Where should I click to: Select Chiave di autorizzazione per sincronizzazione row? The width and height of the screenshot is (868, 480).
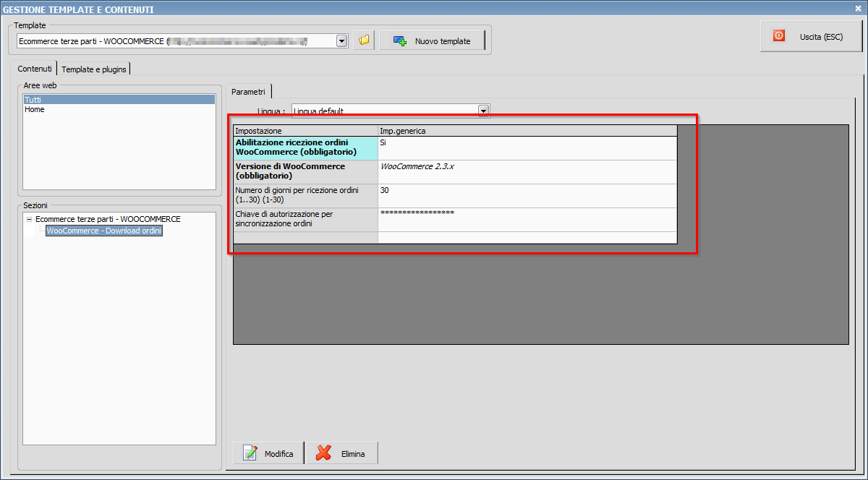[305, 220]
